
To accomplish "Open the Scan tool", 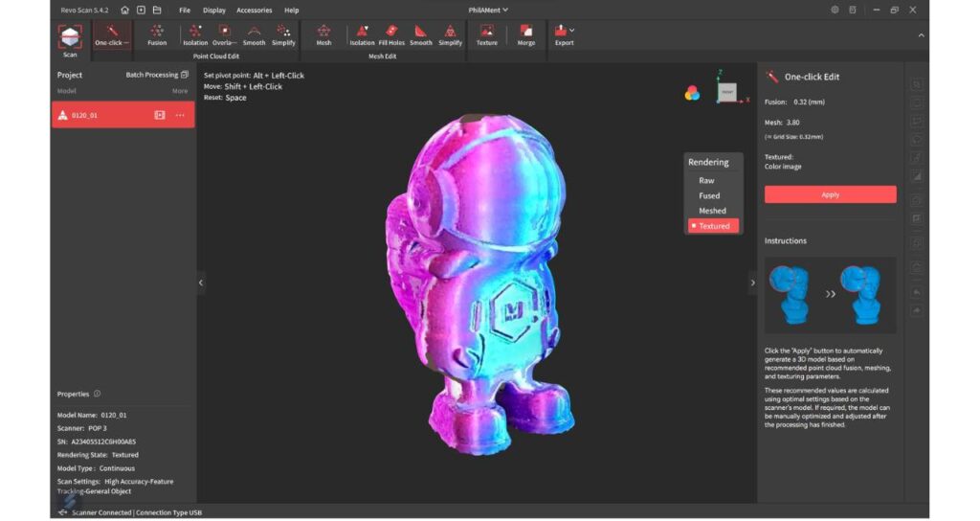I will [x=69, y=41].
